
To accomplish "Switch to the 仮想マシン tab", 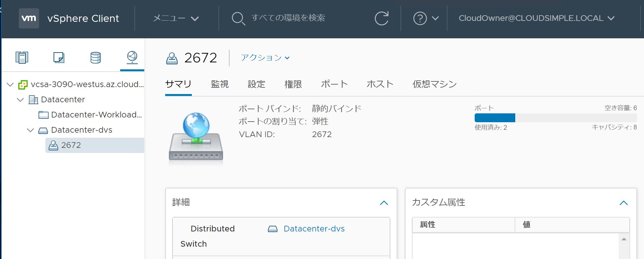I will point(434,84).
